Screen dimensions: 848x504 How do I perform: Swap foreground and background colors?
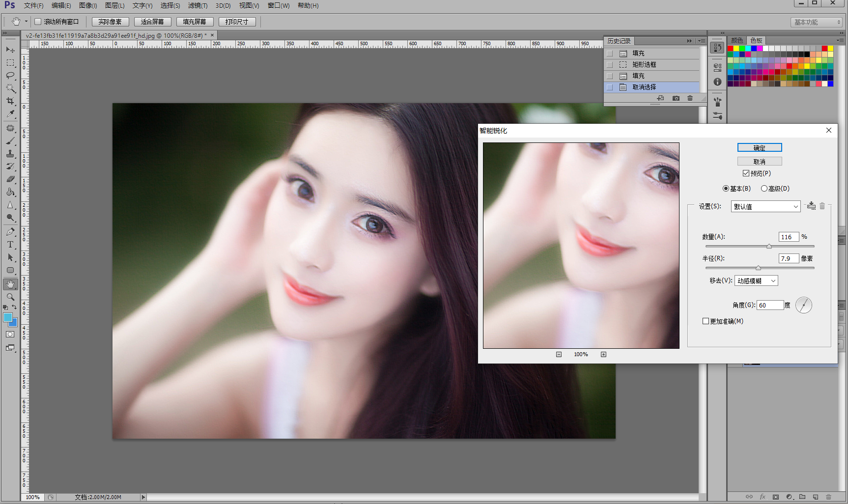[x=14, y=308]
